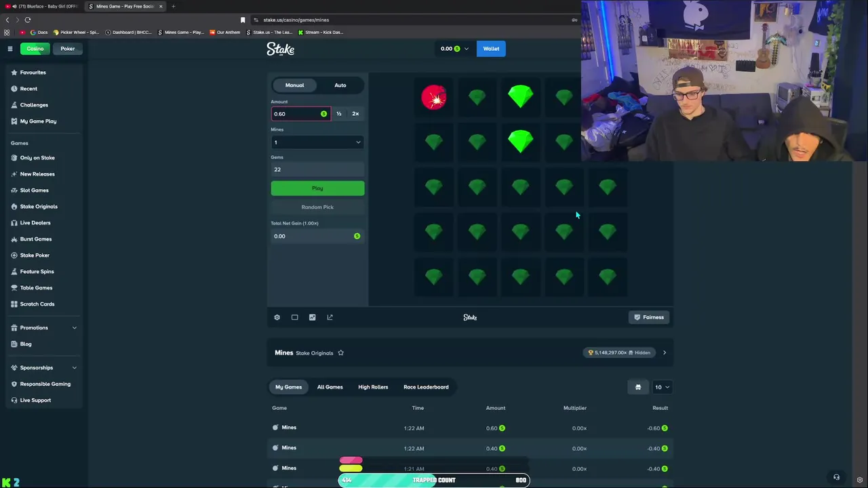868x488 pixels.
Task: Halve the bet with the ½ button
Action: (338, 114)
